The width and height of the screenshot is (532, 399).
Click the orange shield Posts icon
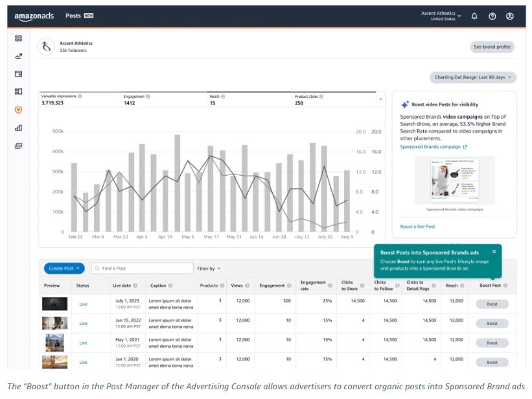pyautogui.click(x=18, y=110)
